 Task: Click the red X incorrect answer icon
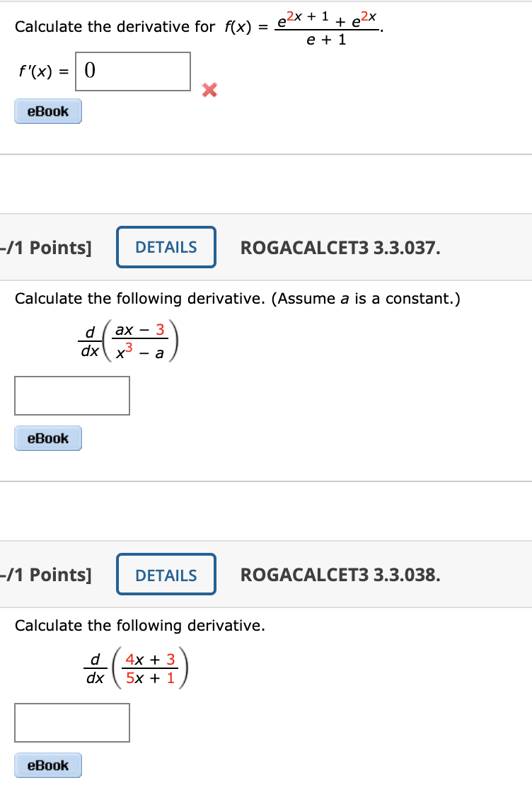(209, 91)
